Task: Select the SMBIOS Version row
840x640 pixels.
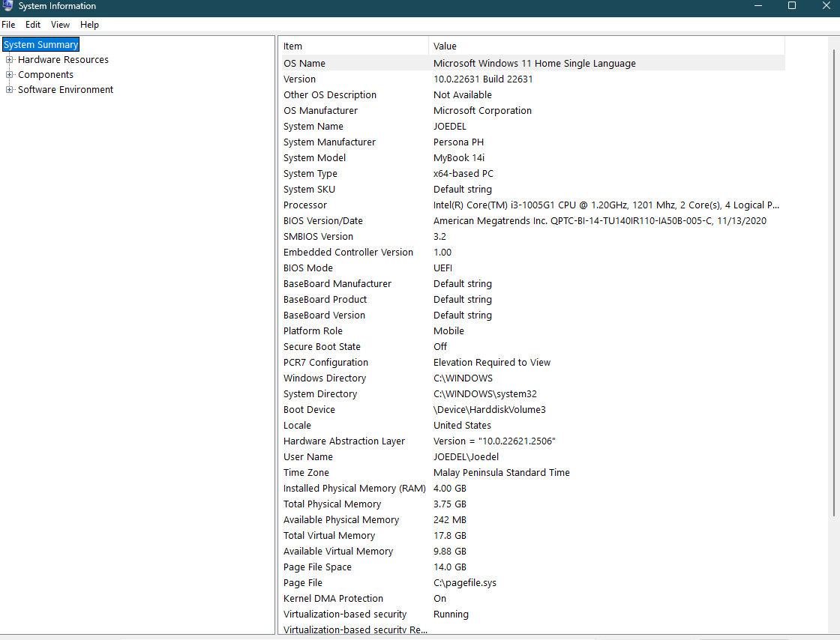Action: point(533,237)
